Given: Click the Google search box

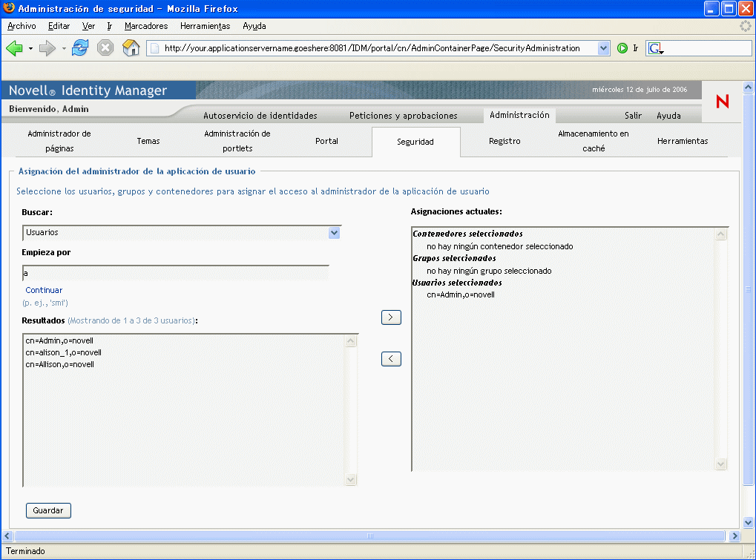Looking at the screenshot, I should pyautogui.click(x=706, y=48).
